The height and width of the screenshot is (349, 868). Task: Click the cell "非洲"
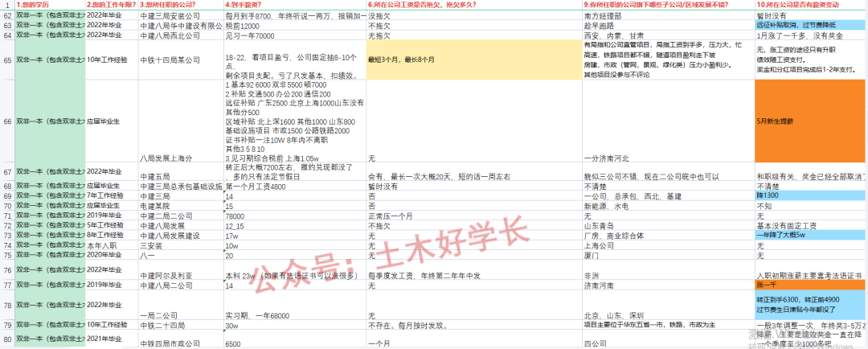669,270
